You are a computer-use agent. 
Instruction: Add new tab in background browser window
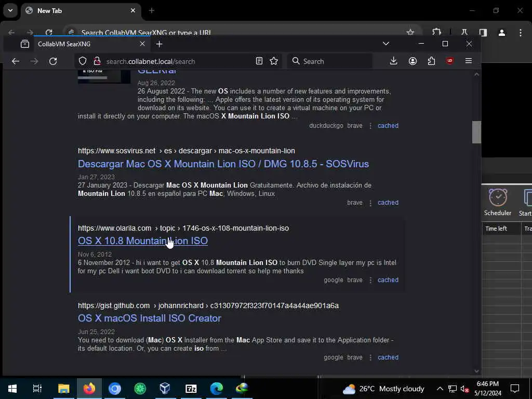(152, 10)
